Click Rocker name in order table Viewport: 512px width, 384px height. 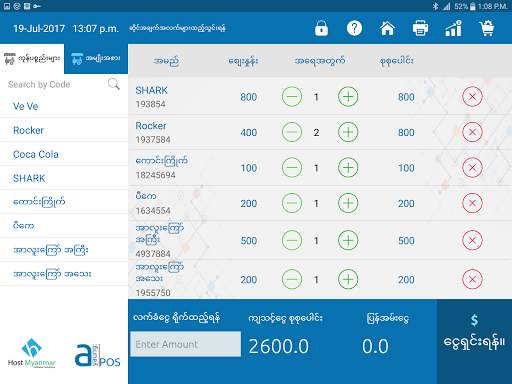tap(151, 126)
